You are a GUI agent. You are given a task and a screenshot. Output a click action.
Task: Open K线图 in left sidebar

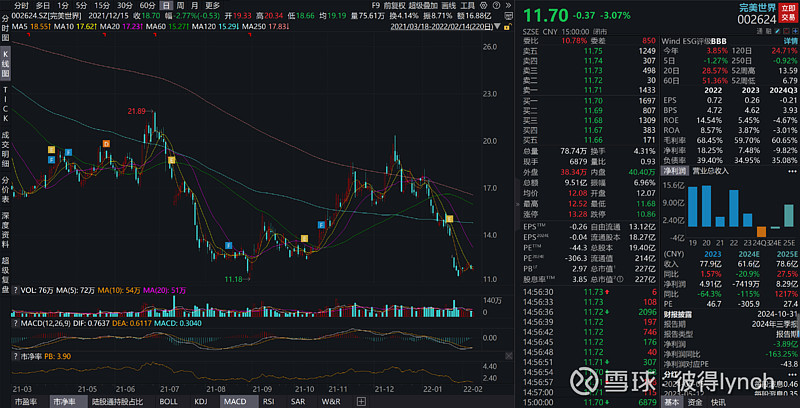[x=6, y=64]
